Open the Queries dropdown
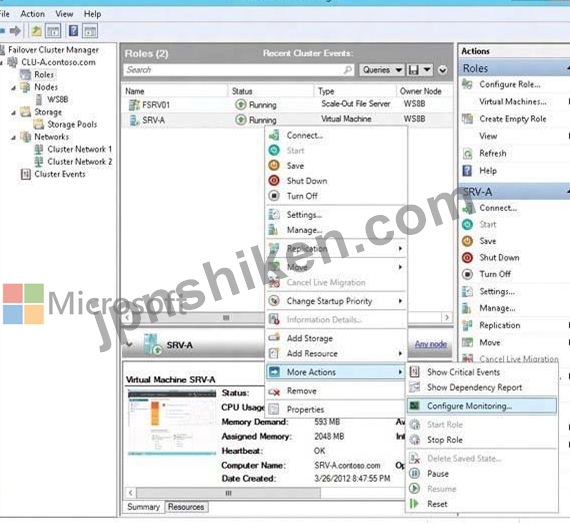This screenshot has height=523, width=570. click(382, 70)
